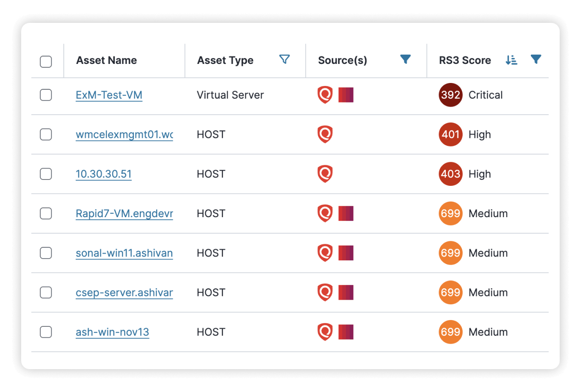
Task: Sort by RS3 Score
Action: click(511, 60)
